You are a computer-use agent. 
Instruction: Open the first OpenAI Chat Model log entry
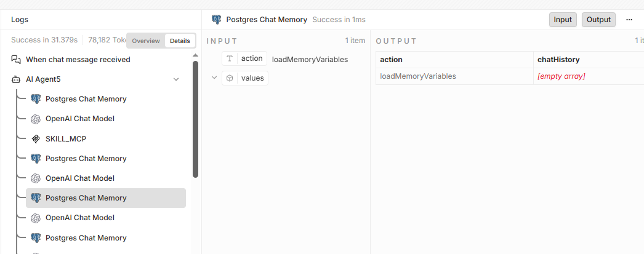80,119
